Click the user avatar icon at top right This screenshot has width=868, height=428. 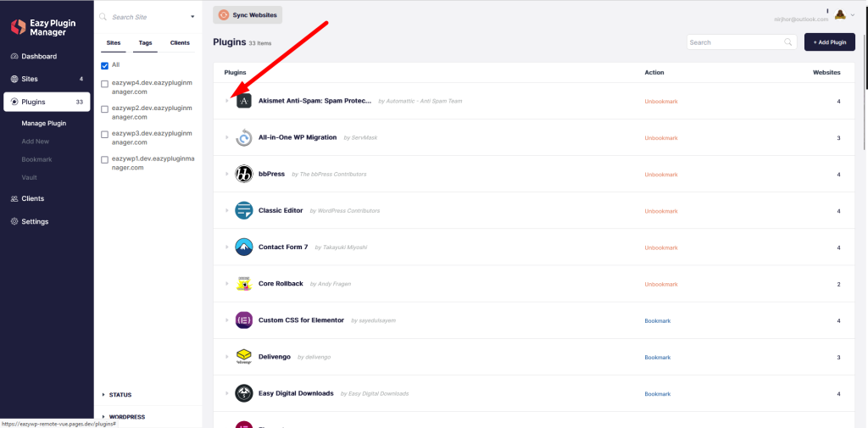(x=840, y=15)
